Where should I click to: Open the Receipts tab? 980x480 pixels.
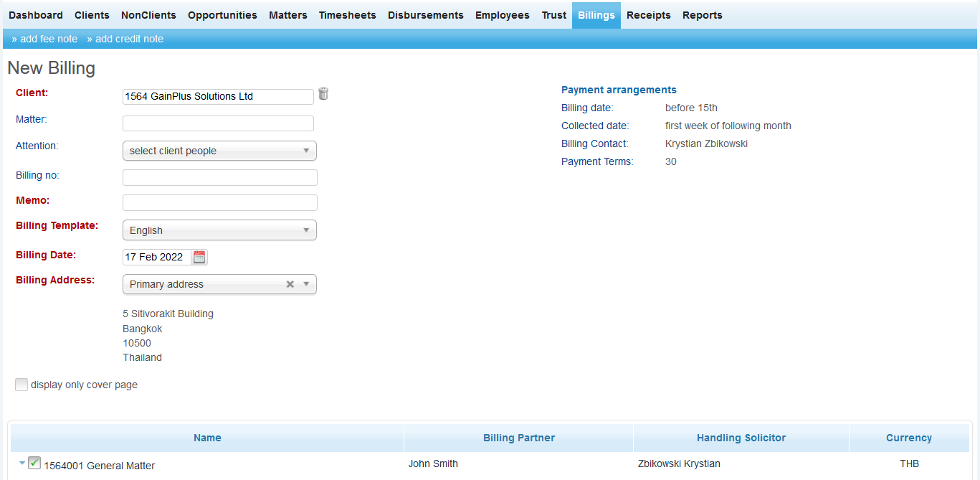(x=648, y=15)
